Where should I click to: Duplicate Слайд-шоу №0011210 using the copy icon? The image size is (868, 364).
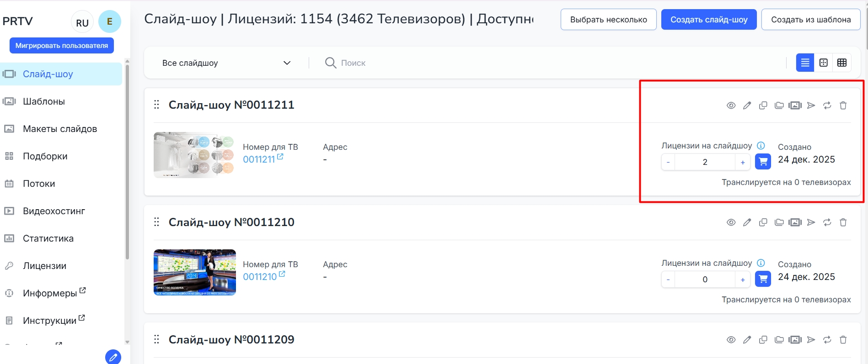pos(763,222)
